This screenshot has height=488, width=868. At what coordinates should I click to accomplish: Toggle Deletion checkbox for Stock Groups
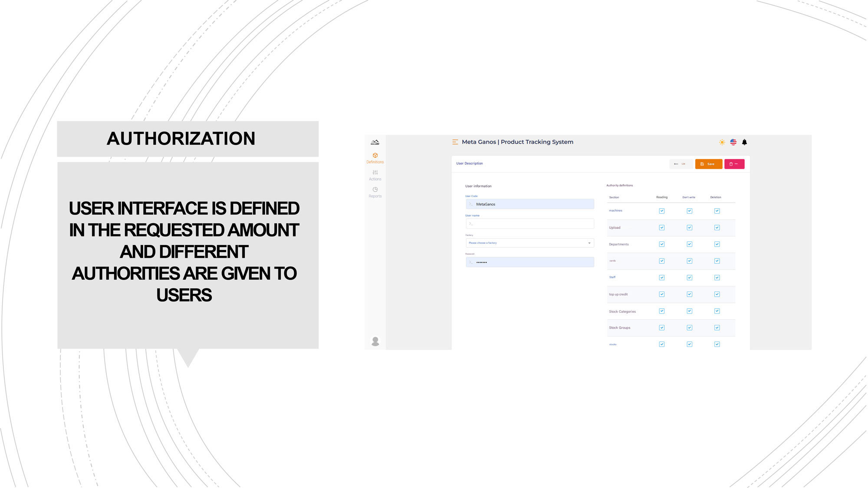point(717,328)
